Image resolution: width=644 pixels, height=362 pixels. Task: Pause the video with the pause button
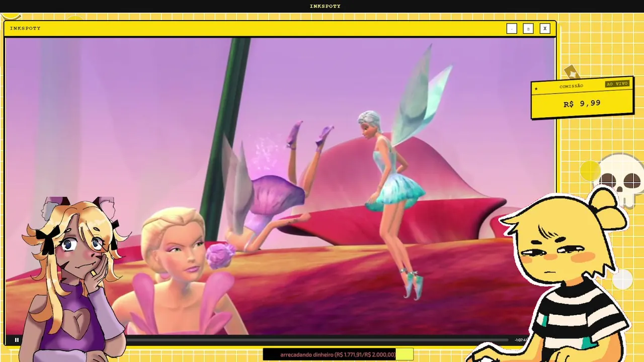tap(17, 340)
